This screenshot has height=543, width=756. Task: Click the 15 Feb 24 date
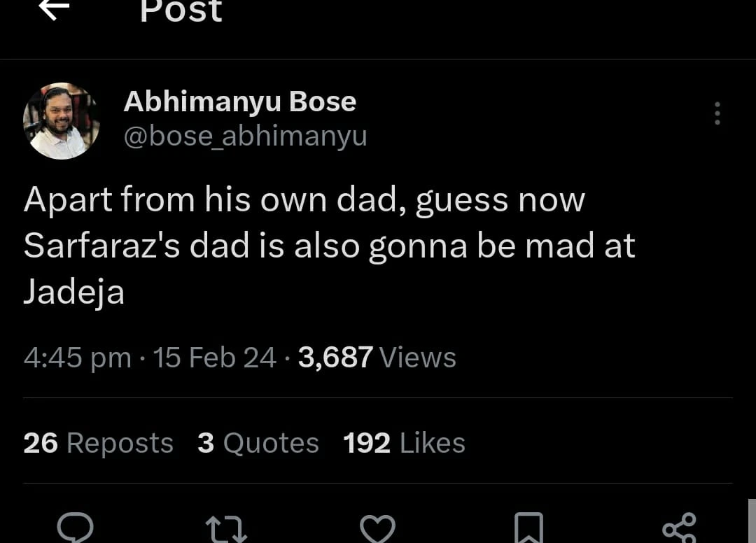coord(214,358)
